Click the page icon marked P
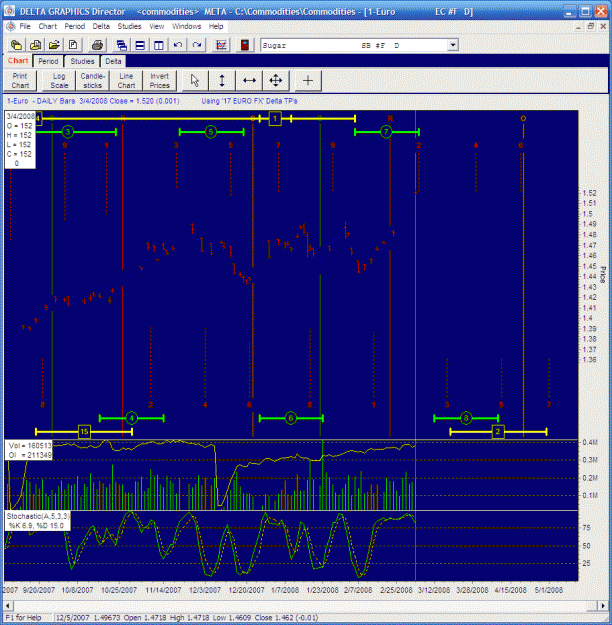The height and width of the screenshot is (625, 612). (73, 45)
